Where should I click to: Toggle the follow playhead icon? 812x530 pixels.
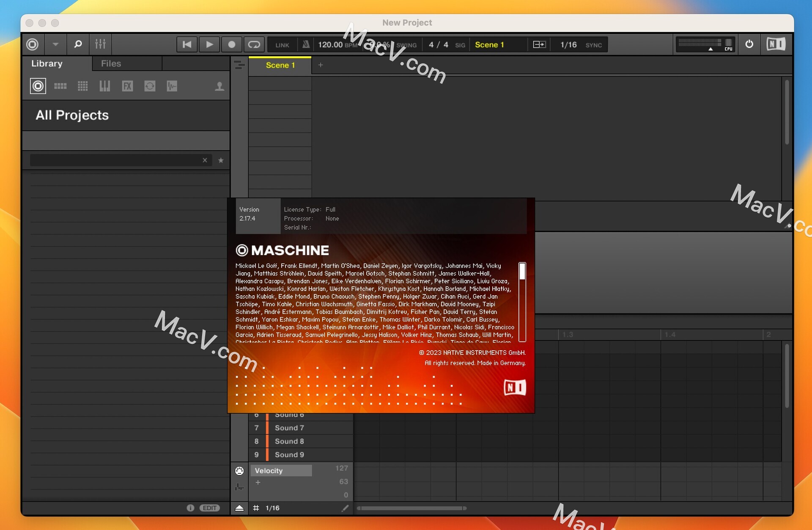click(x=539, y=45)
